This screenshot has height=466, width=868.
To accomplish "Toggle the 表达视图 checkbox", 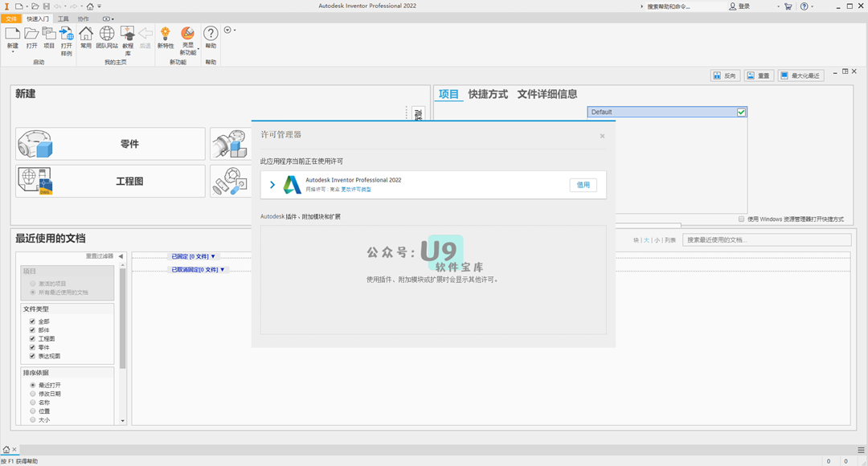I will pyautogui.click(x=32, y=356).
